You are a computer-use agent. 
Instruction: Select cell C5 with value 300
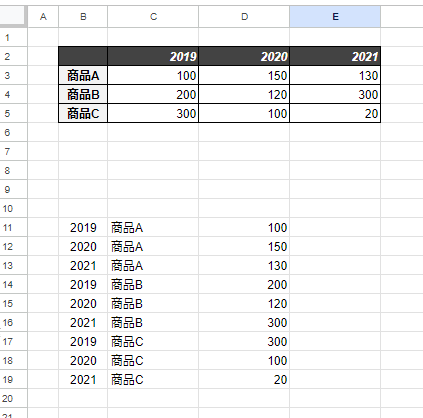click(153, 113)
